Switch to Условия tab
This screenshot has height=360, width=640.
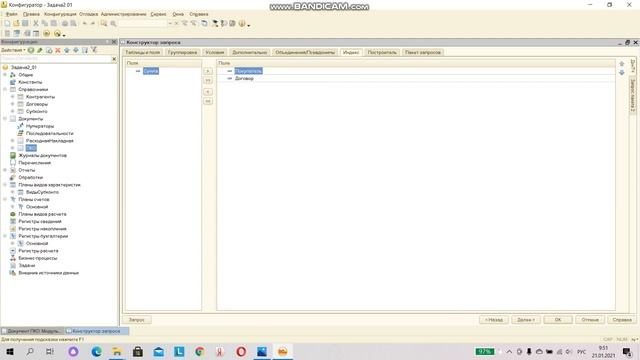coord(215,52)
